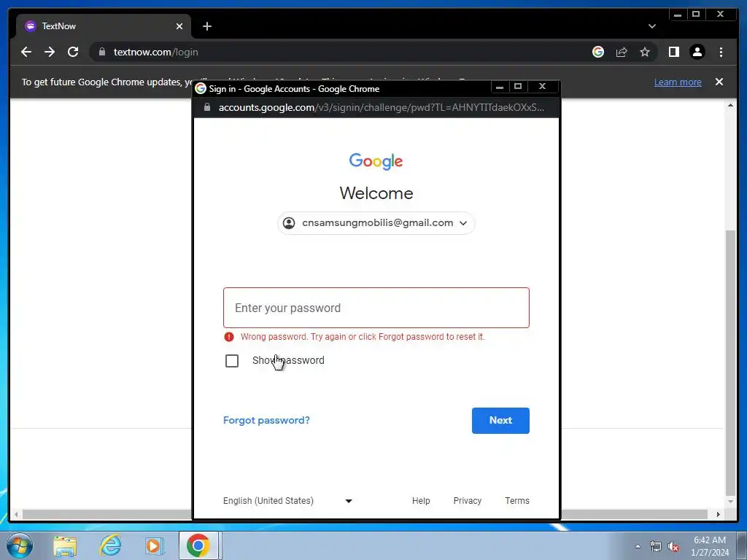
Task: Reload the textnow.com page
Action: coord(73,52)
